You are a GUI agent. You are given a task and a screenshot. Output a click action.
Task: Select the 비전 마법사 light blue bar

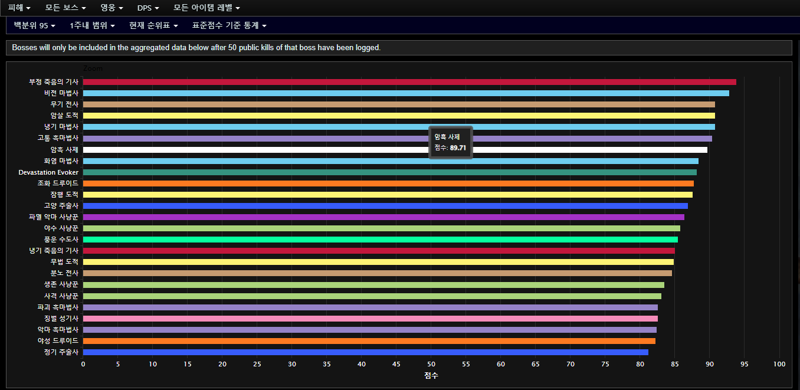click(406, 93)
